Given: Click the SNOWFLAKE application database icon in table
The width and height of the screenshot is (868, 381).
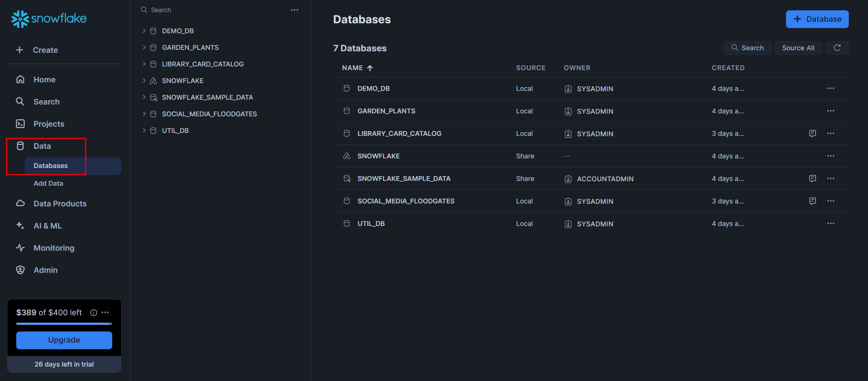Looking at the screenshot, I should pos(347,156).
